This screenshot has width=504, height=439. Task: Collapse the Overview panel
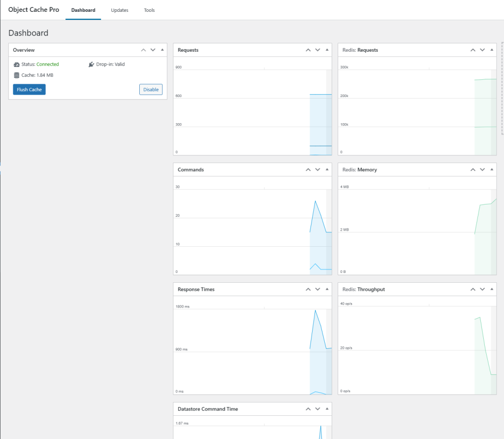click(x=162, y=50)
